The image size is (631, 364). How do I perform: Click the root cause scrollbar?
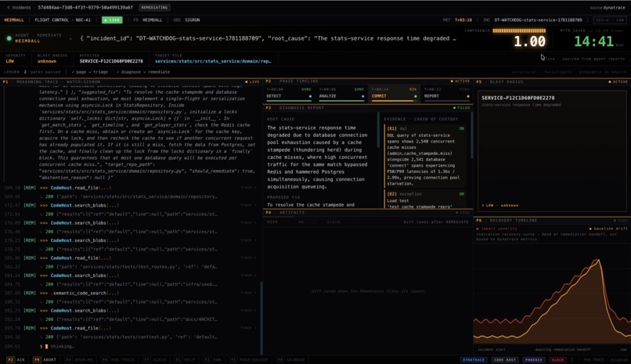point(378,130)
